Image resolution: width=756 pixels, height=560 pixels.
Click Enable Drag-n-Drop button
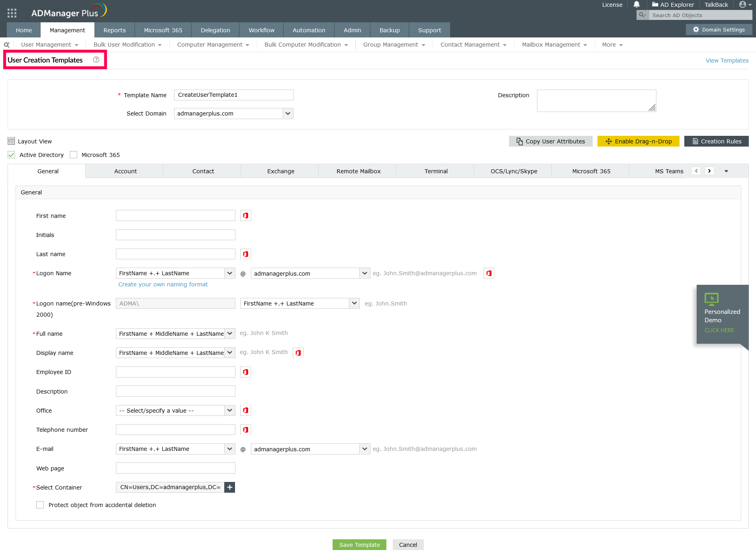point(638,141)
